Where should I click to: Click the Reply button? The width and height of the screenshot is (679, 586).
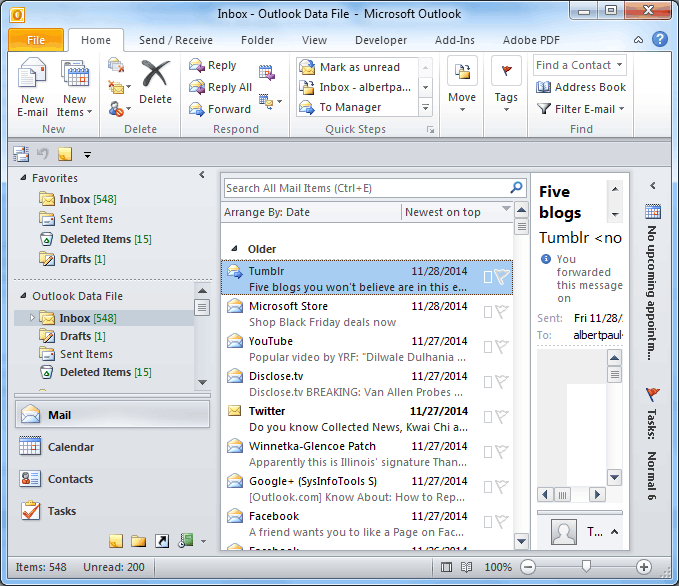pyautogui.click(x=213, y=65)
